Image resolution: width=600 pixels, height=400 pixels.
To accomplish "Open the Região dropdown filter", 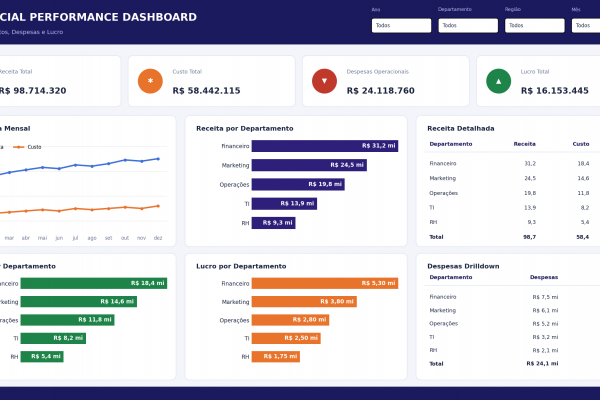I will (535, 25).
